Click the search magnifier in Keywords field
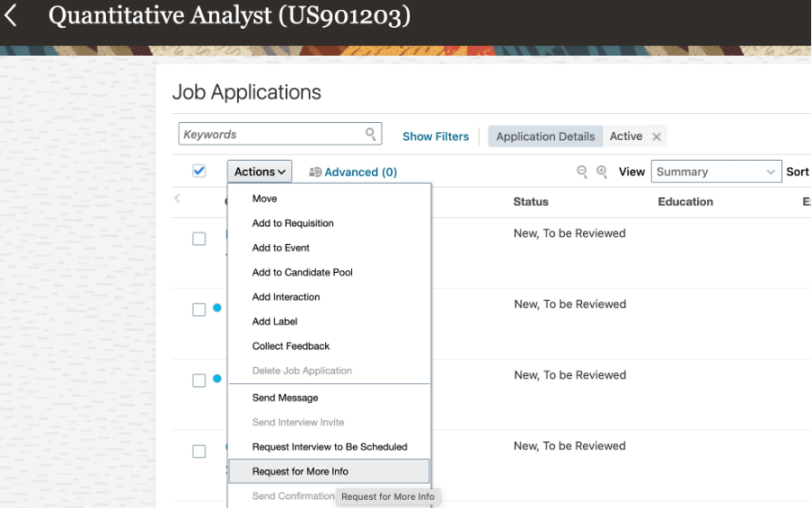 (x=371, y=135)
